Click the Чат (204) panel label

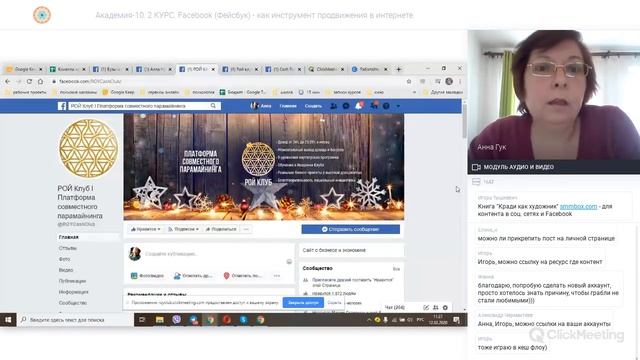[395, 307]
